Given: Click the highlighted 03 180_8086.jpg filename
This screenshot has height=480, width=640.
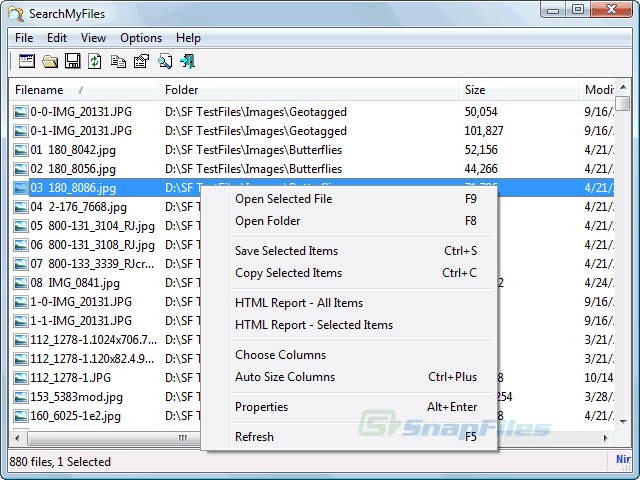Looking at the screenshot, I should [x=73, y=188].
